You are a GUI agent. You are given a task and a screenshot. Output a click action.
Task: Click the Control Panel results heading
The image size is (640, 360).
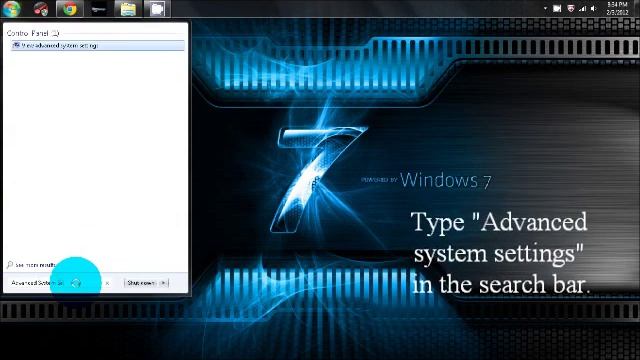coord(33,33)
